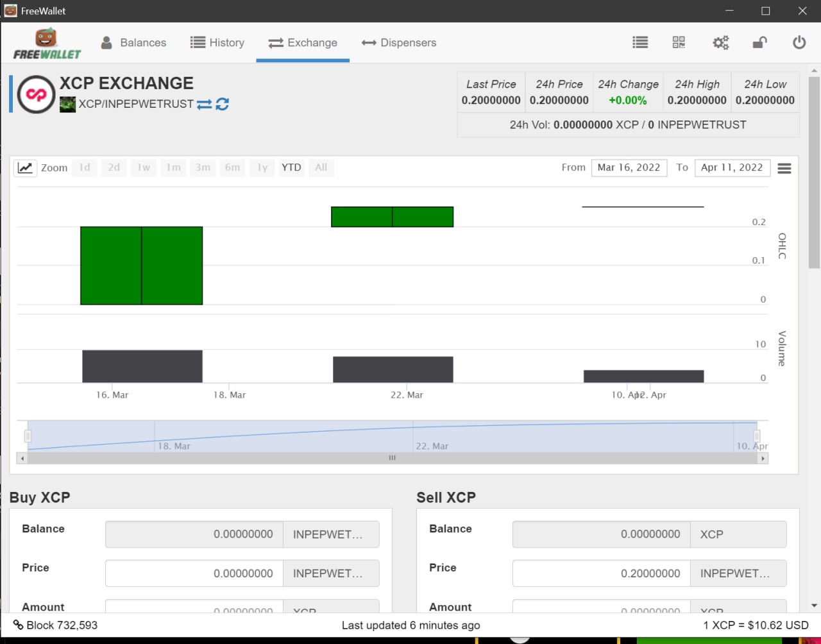Grab the left navigator range handle
This screenshot has width=821, height=644.
click(x=28, y=436)
